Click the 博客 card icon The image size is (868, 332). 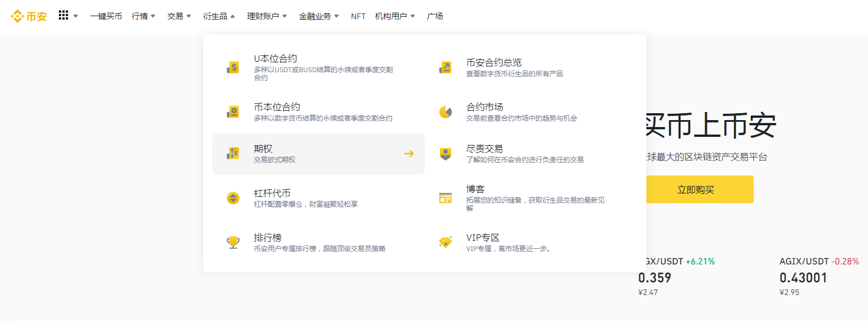click(446, 198)
